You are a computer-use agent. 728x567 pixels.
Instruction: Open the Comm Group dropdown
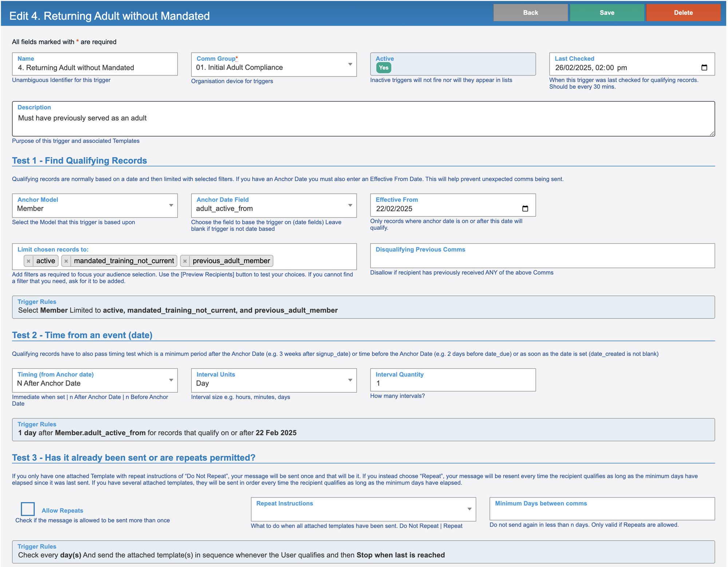[274, 64]
